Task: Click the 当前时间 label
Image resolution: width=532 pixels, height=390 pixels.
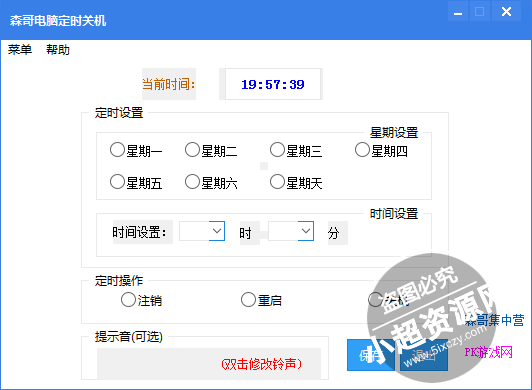Action: coord(169,84)
